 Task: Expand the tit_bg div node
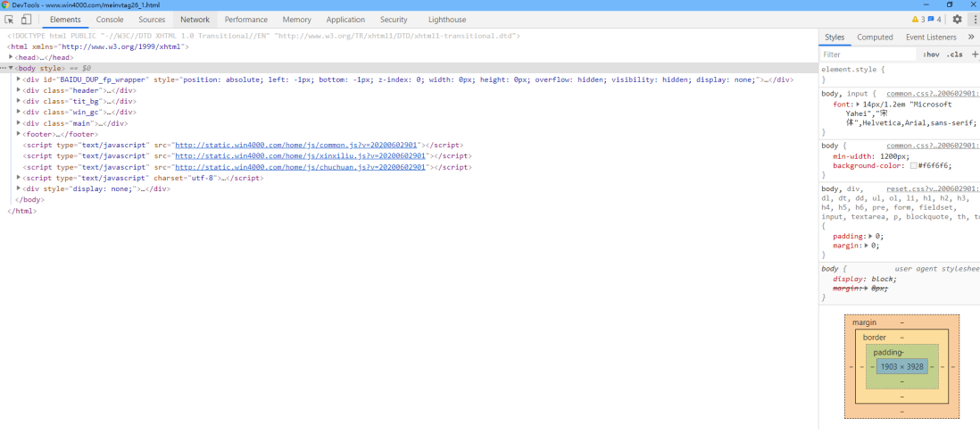(x=19, y=101)
